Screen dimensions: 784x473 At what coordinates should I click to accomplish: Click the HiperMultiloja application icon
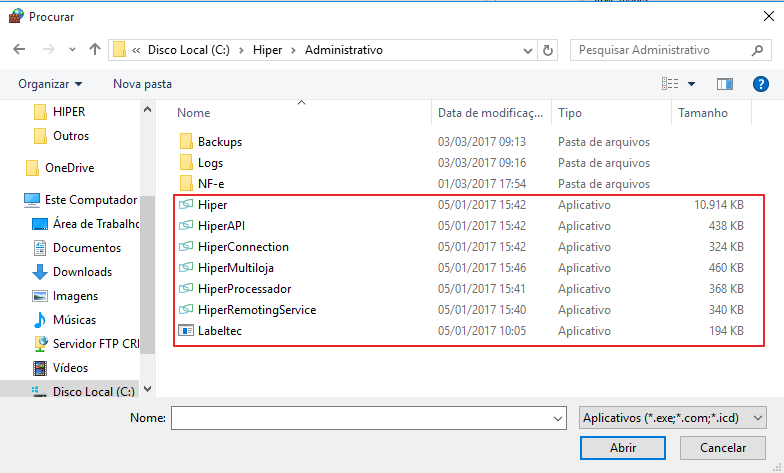186,268
